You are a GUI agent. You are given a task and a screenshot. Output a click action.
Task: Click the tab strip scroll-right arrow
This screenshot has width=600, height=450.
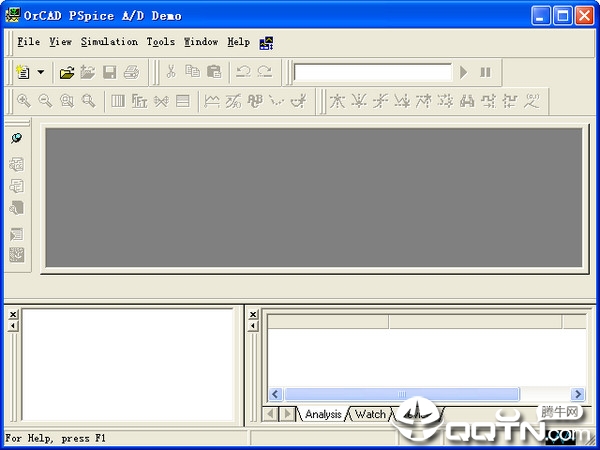pos(287,414)
